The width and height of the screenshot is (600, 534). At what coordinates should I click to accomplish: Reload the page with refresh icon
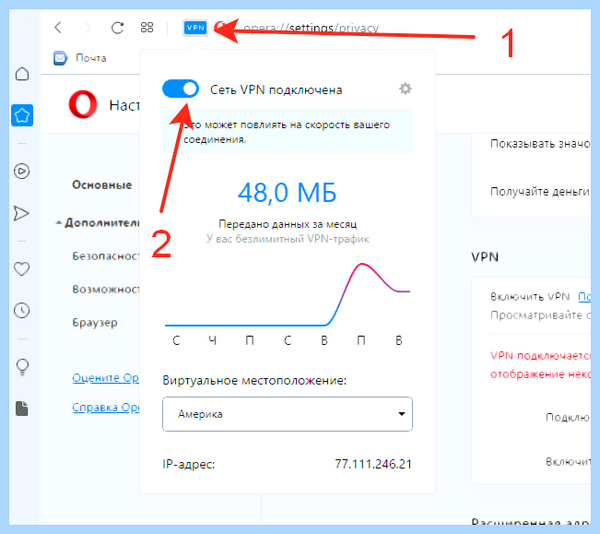tap(117, 28)
